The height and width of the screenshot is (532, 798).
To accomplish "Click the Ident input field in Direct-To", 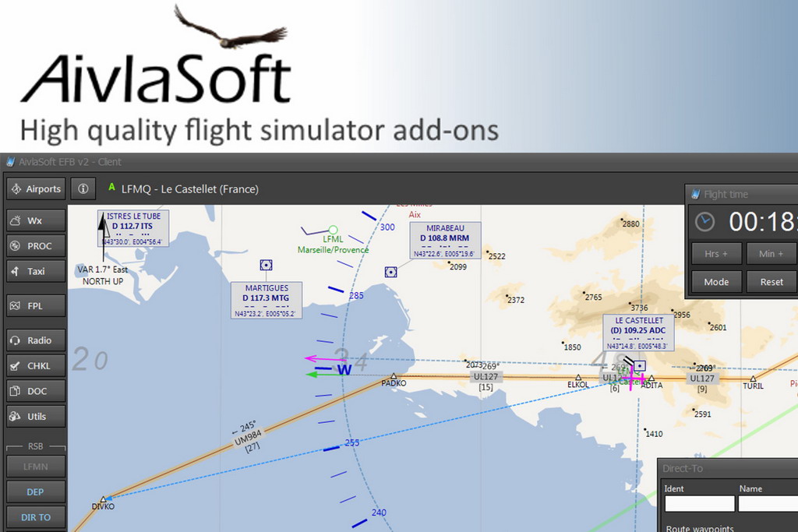I will click(x=698, y=505).
